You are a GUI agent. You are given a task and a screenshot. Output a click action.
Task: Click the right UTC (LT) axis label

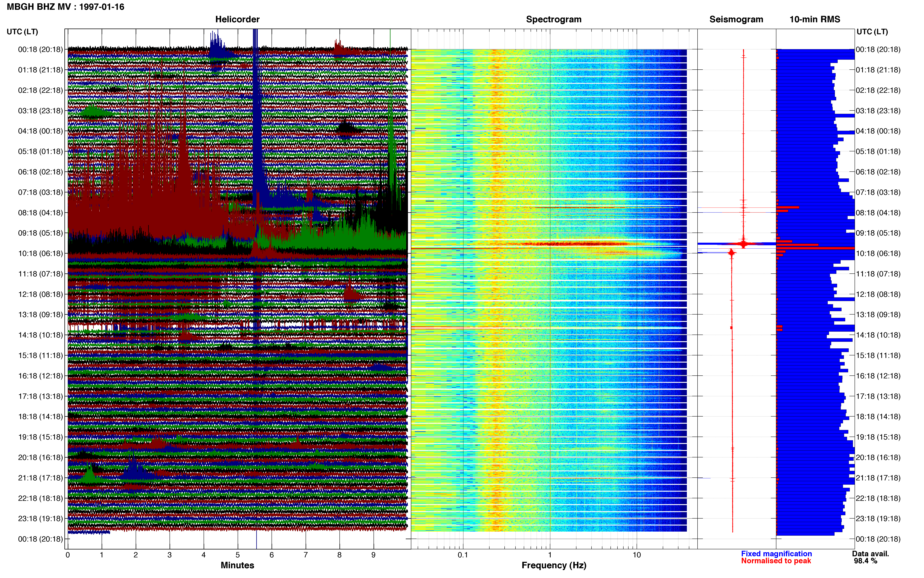872,32
